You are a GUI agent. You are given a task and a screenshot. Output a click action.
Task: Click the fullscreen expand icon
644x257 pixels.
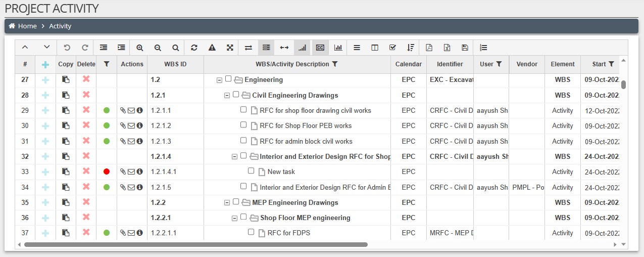coord(230,48)
